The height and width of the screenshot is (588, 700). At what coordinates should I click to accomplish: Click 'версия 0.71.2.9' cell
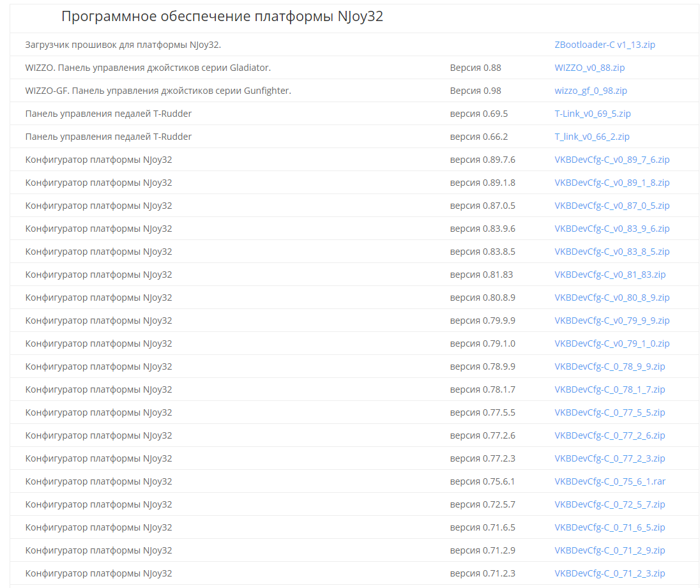pos(482,550)
